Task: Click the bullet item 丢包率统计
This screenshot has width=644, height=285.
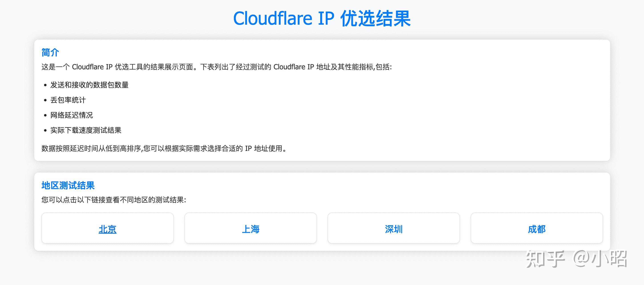Action: coord(68,100)
